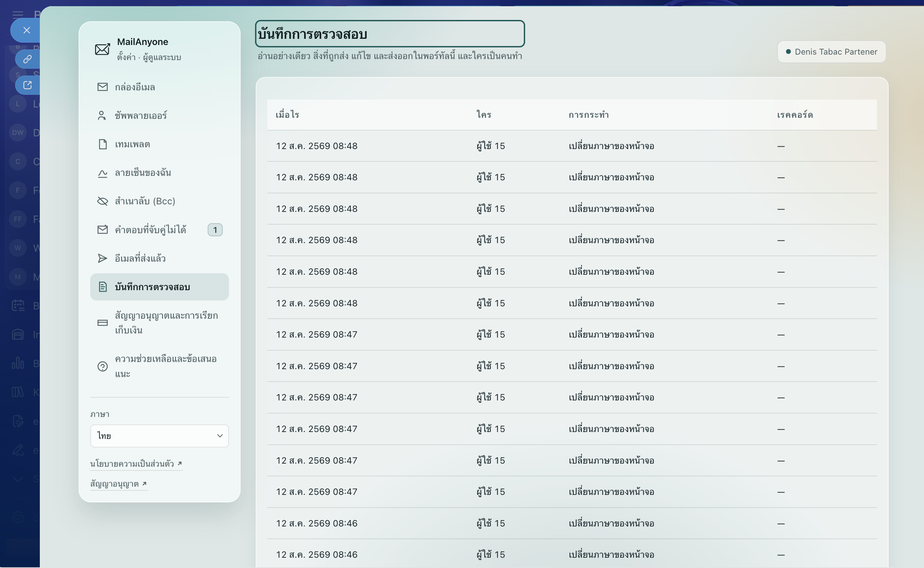Select the เทมเพลต document icon
Viewport: 924px width, 568px height.
coord(103,144)
